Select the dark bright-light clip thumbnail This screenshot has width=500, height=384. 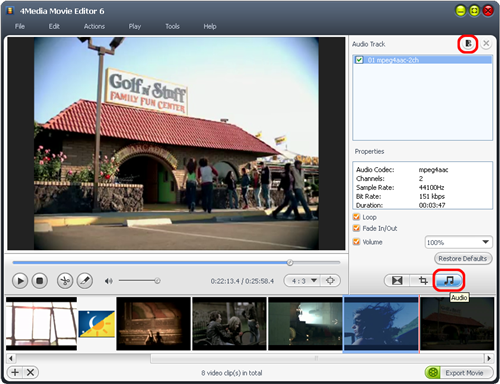click(305, 324)
